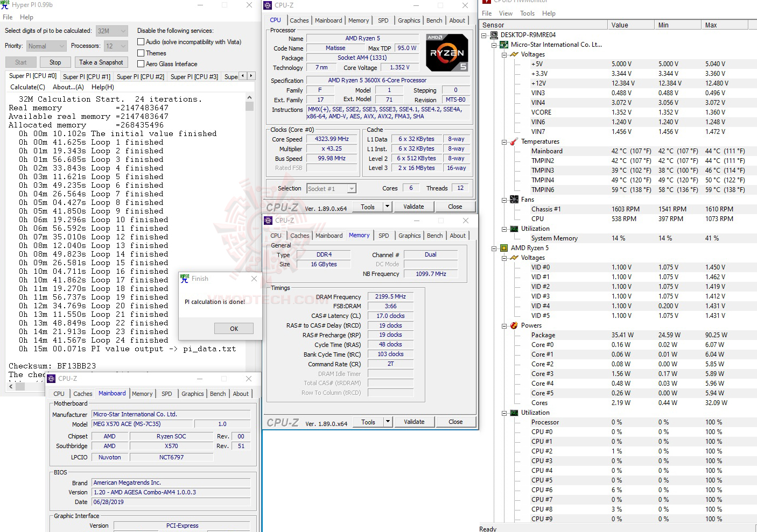Click the Powers icon under AMD Ryzen 5
Image resolution: width=757 pixels, height=532 pixels.
(x=513, y=325)
